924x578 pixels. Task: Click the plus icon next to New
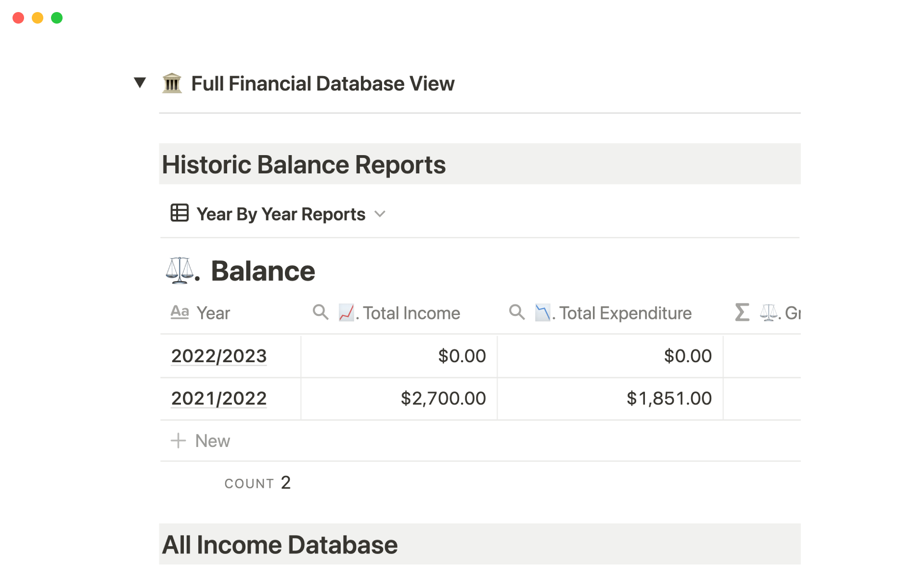pos(178,441)
